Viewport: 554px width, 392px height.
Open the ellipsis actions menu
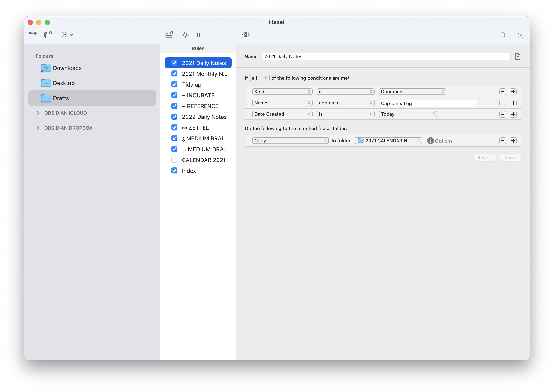(67, 34)
